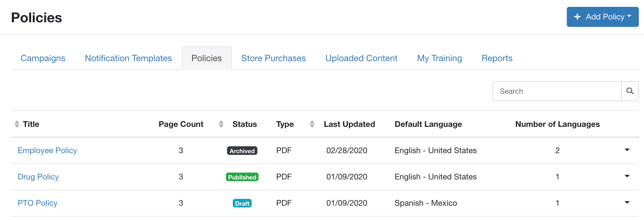Click the 02/28/2020 date cell
This screenshot has height=220, width=644.
(x=347, y=151)
